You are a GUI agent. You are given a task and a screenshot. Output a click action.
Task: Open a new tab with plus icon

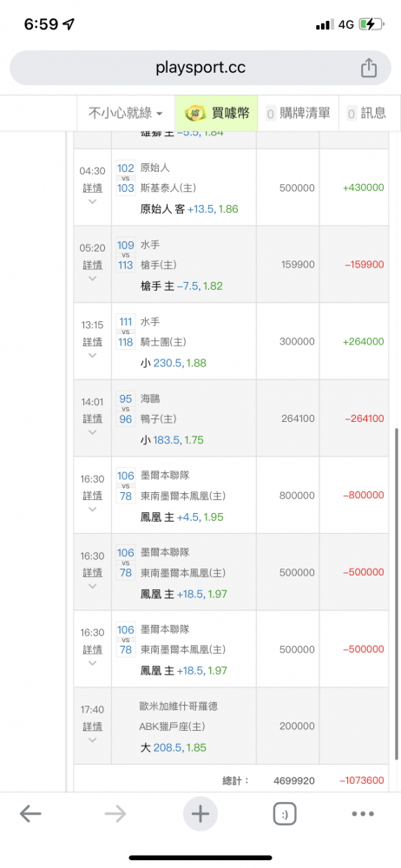click(x=200, y=814)
